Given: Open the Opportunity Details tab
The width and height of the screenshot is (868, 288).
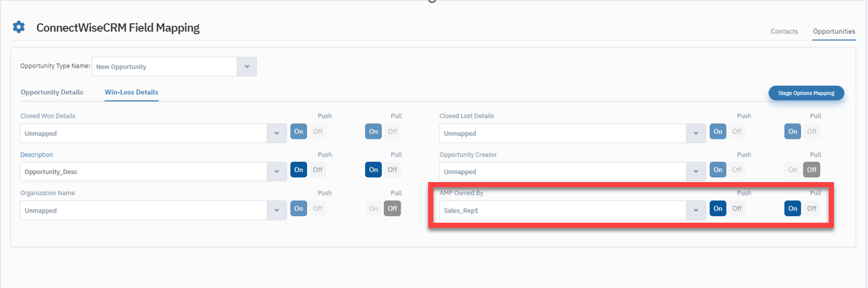Looking at the screenshot, I should pos(52,92).
